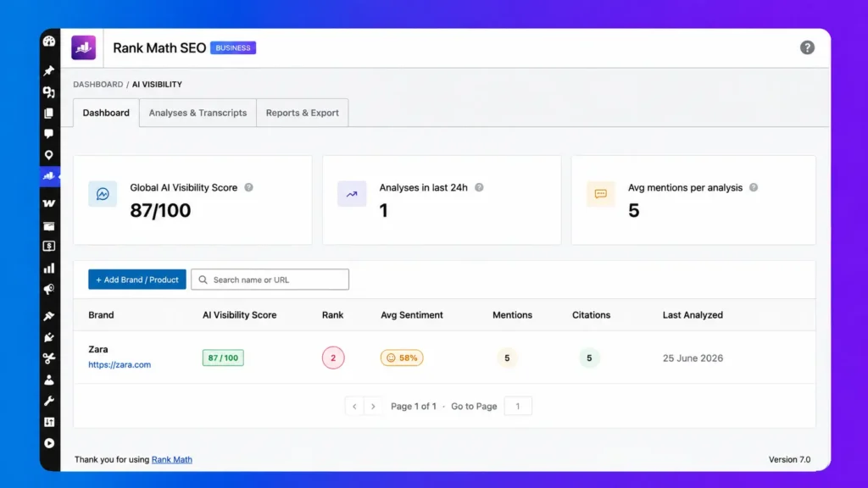This screenshot has height=488, width=868.
Task: Show info tooltip for Analyses in last 24h
Action: point(480,187)
